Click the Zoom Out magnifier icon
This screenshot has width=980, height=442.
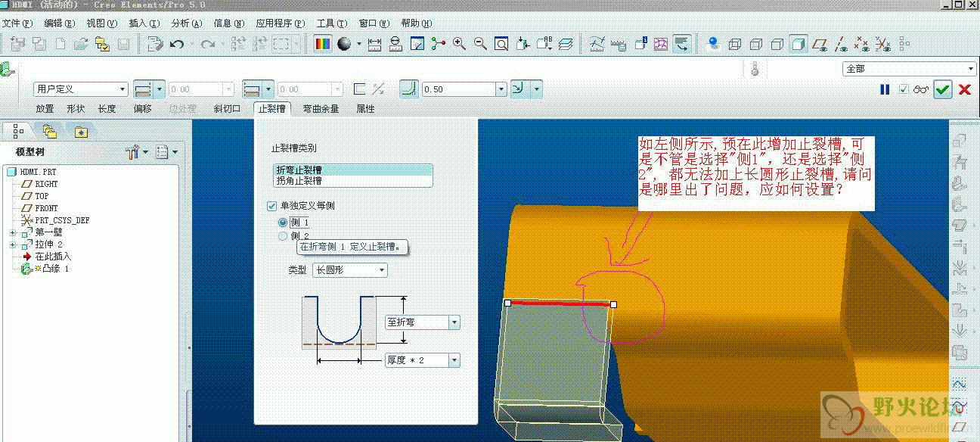coord(480,44)
